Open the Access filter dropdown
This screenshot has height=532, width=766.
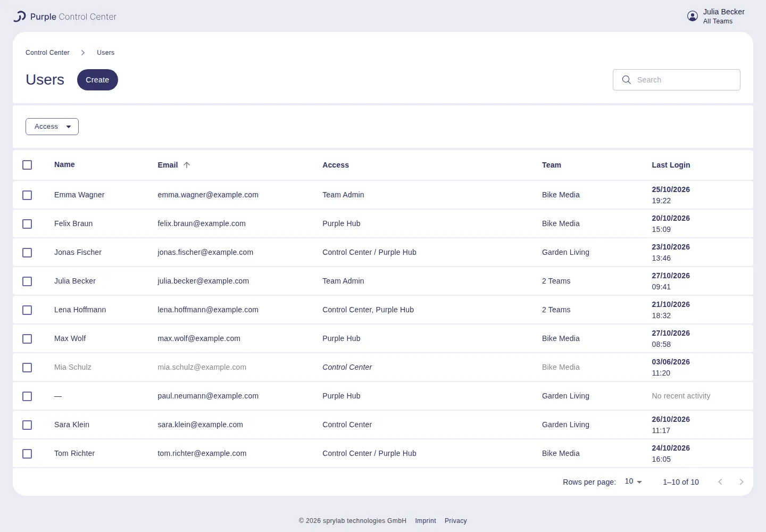(x=52, y=127)
